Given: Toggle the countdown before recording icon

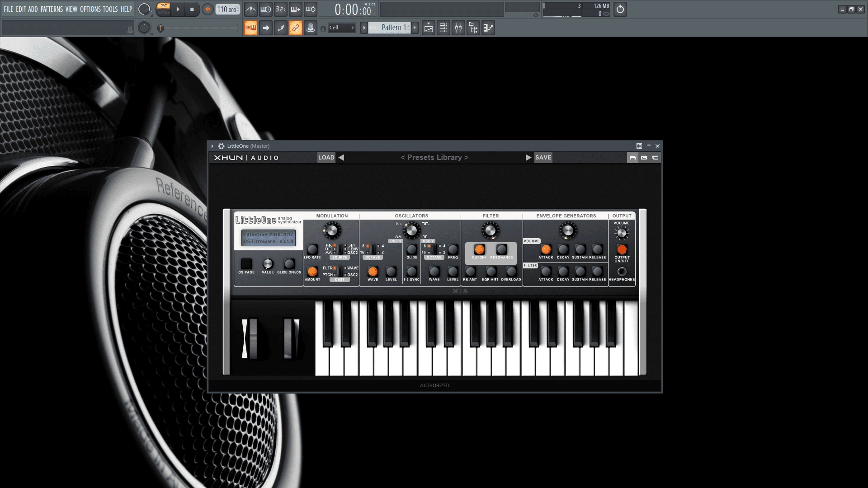Looking at the screenshot, I should point(281,9).
